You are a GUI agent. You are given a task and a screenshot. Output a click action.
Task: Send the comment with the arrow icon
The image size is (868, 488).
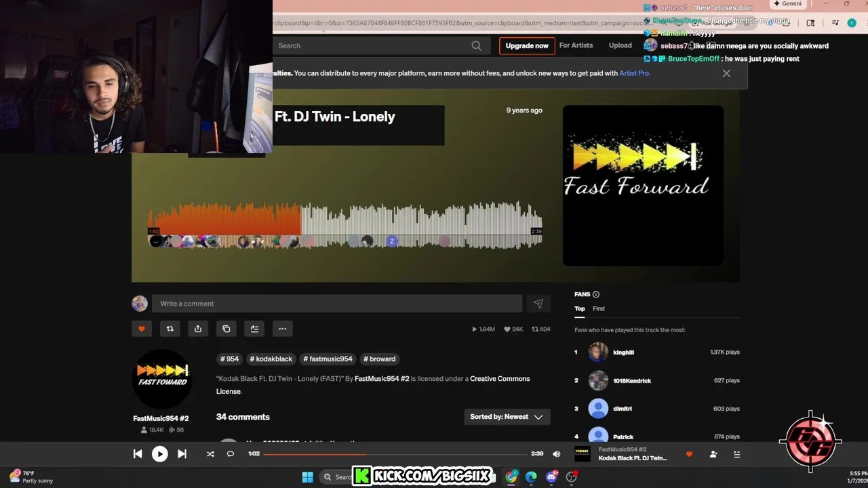click(x=538, y=304)
